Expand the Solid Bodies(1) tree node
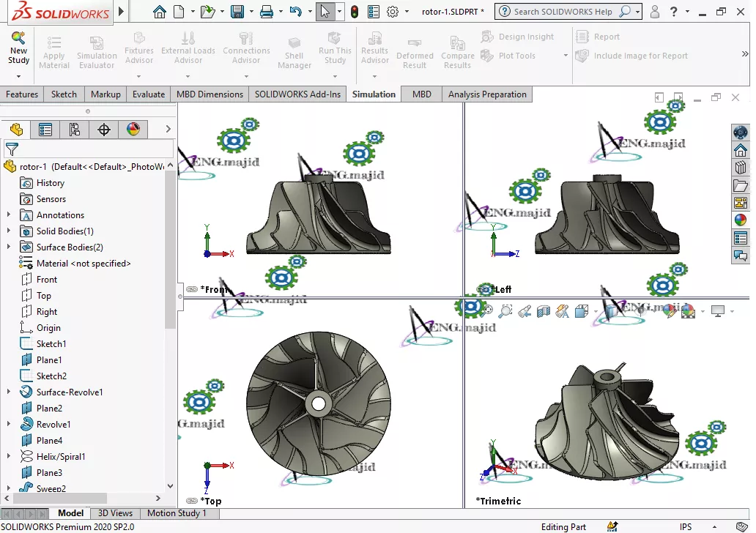This screenshot has height=533, width=756. (x=9, y=231)
